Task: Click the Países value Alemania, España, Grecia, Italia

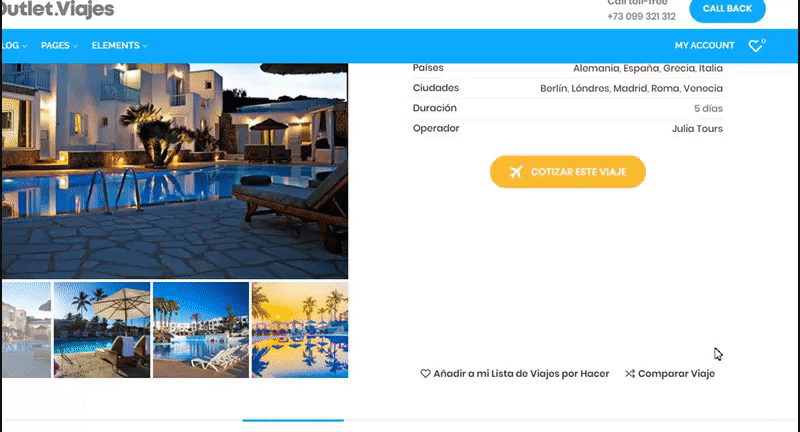Action: (647, 68)
